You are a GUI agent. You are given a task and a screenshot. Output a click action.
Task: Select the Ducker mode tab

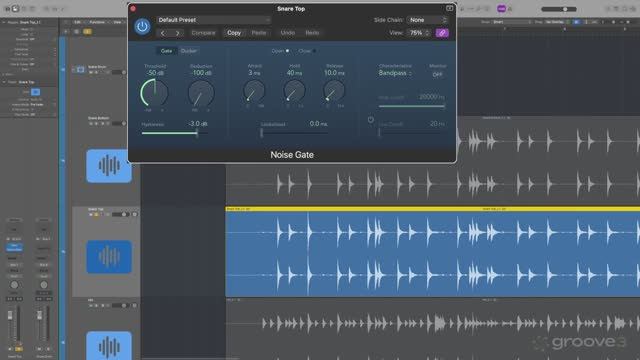[x=189, y=51]
